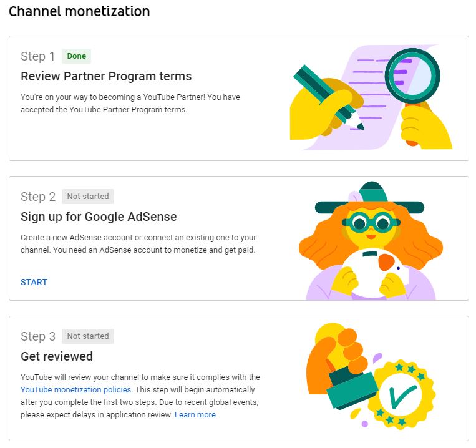
Task: Click the green hat on the character
Action: (x=369, y=199)
